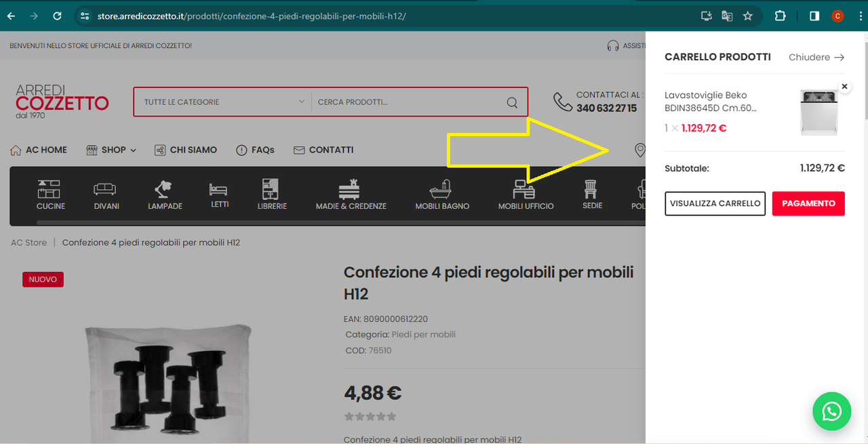
Task: Click the Confezione 4 piedi product title
Action: click(488, 283)
